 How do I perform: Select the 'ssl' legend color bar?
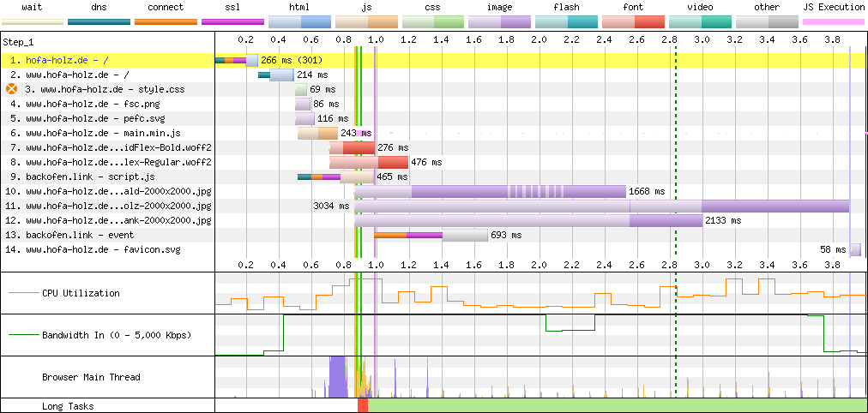[232, 22]
